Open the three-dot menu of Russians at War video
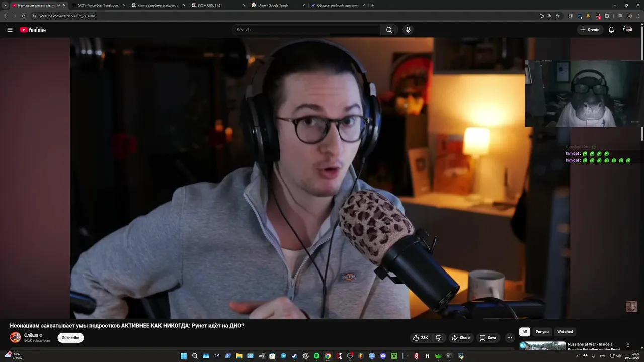The height and width of the screenshot is (362, 644). point(628,345)
